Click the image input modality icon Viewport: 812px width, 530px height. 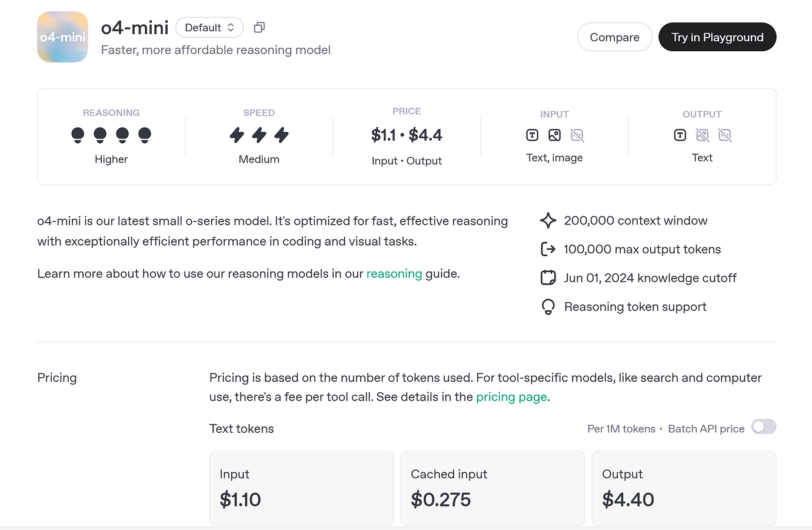click(x=554, y=135)
